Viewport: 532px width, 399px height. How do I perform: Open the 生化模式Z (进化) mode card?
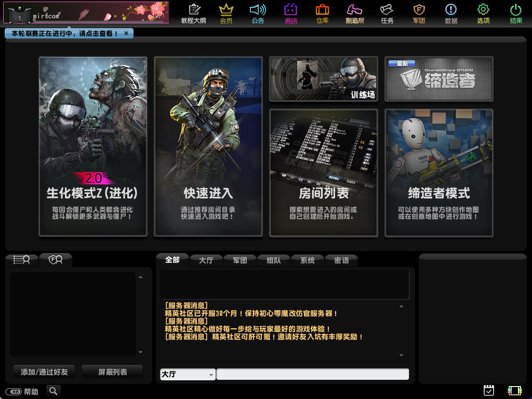(92, 146)
